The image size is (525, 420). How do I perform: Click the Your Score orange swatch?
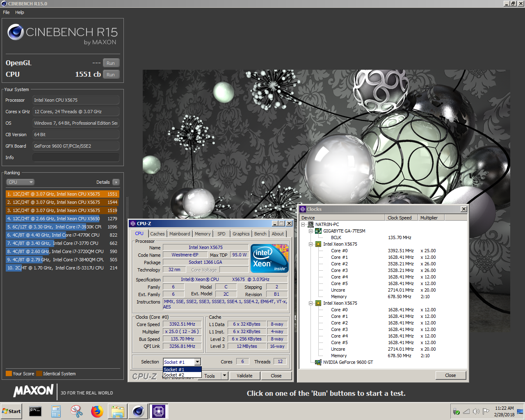point(9,374)
